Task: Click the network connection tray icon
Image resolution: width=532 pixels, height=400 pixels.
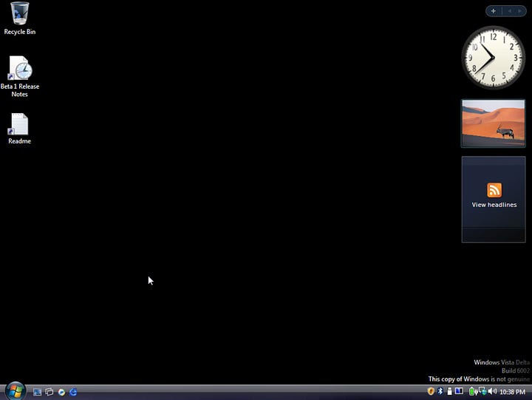Action: click(482, 392)
